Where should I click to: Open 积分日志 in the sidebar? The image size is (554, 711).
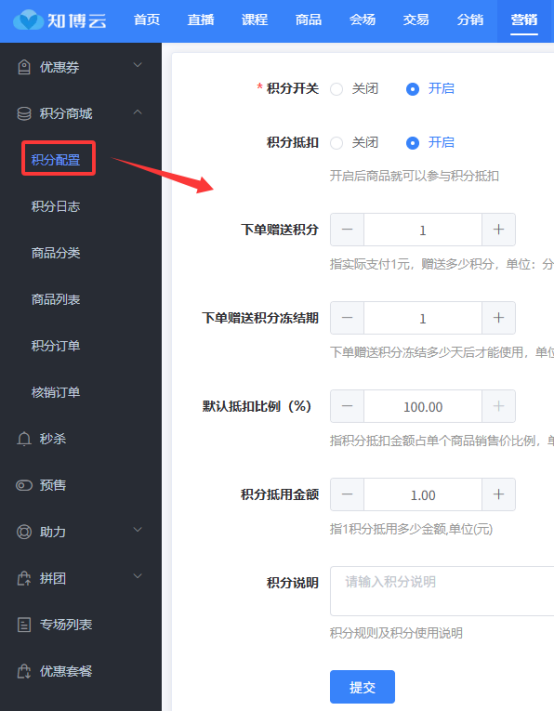(x=56, y=206)
